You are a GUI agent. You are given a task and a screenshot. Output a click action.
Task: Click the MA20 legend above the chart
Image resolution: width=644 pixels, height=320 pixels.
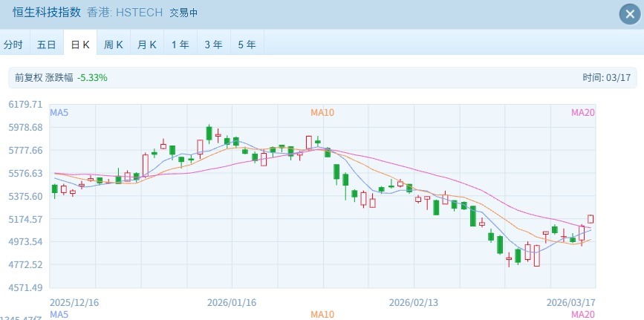[x=583, y=112]
